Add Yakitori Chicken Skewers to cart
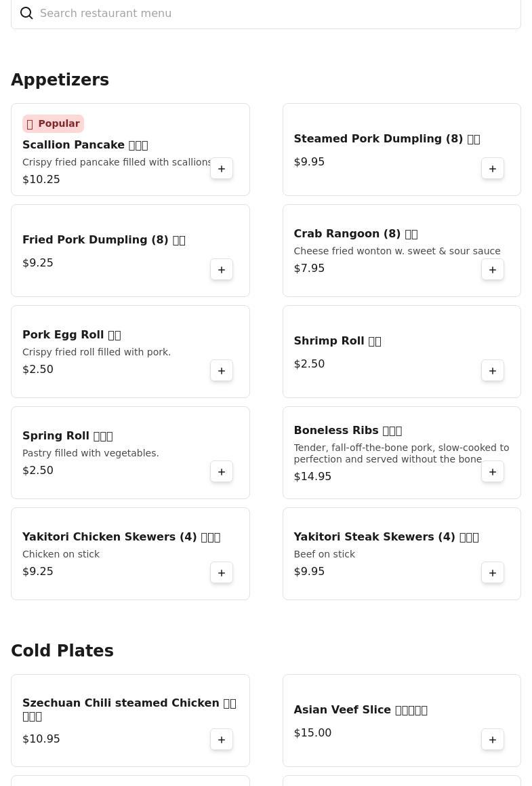 (x=222, y=573)
